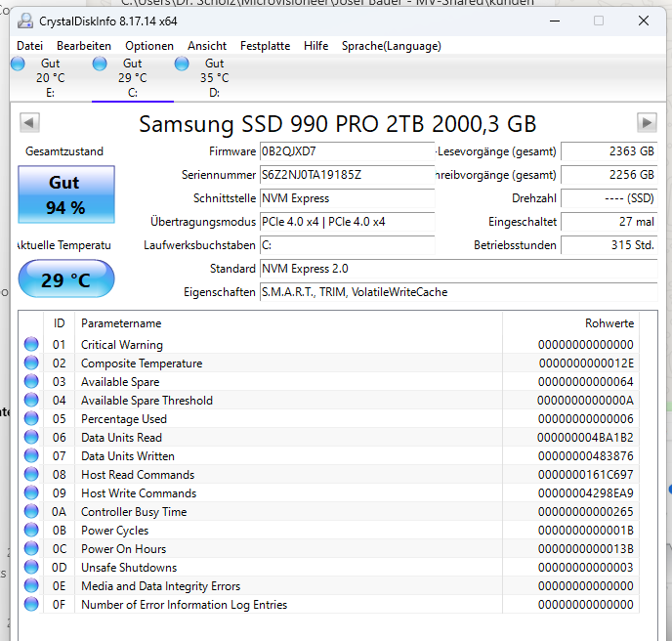Click status dot for Error Information Log Entries
The image size is (672, 641).
[31, 604]
